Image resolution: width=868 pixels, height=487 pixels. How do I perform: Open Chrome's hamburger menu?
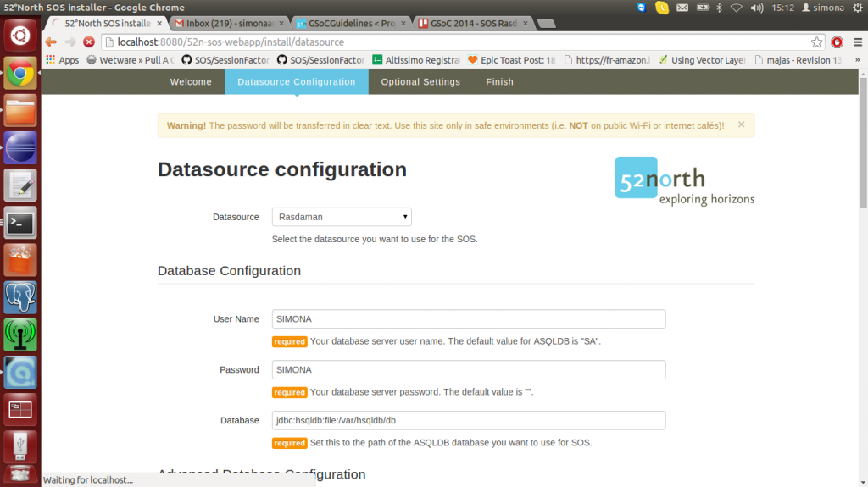point(858,42)
